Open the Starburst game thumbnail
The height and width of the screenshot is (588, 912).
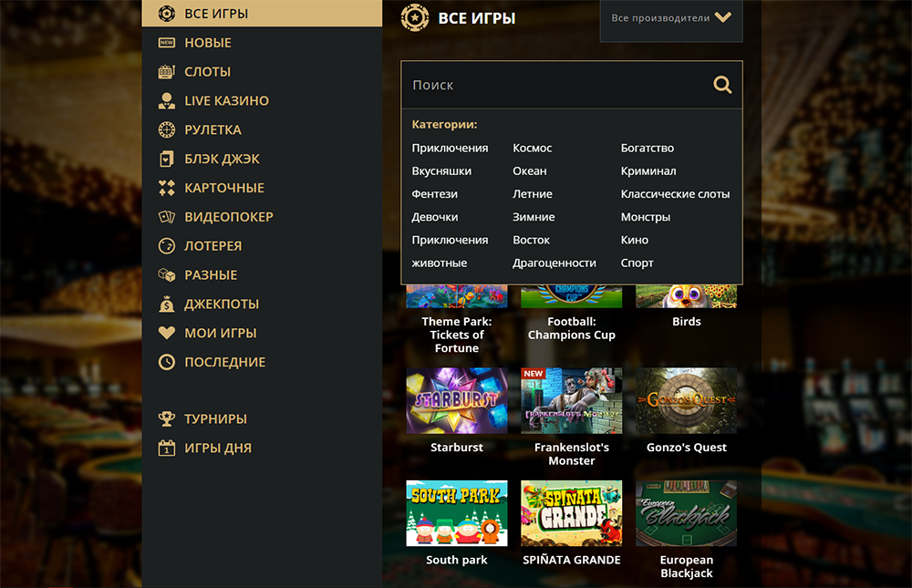point(456,399)
